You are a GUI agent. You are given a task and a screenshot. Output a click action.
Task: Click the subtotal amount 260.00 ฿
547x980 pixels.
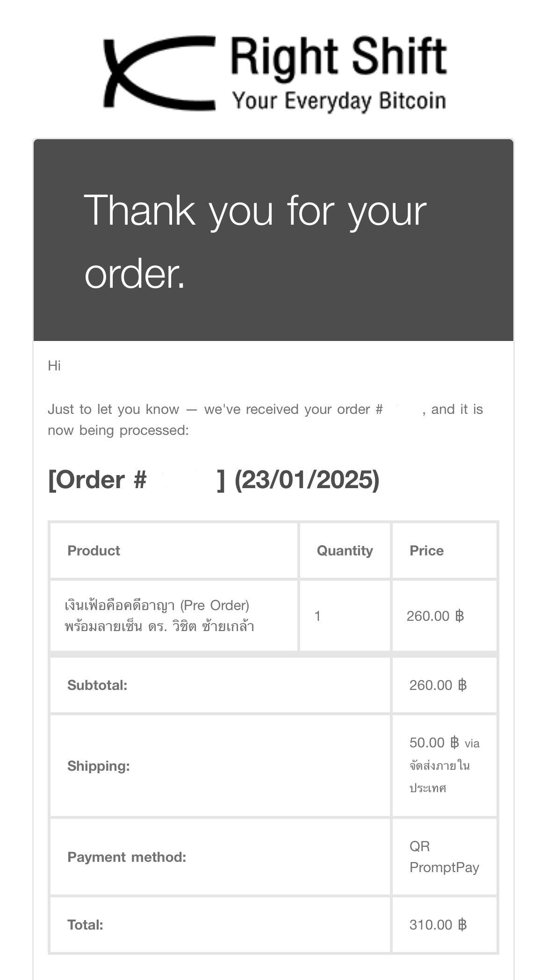(x=438, y=685)
